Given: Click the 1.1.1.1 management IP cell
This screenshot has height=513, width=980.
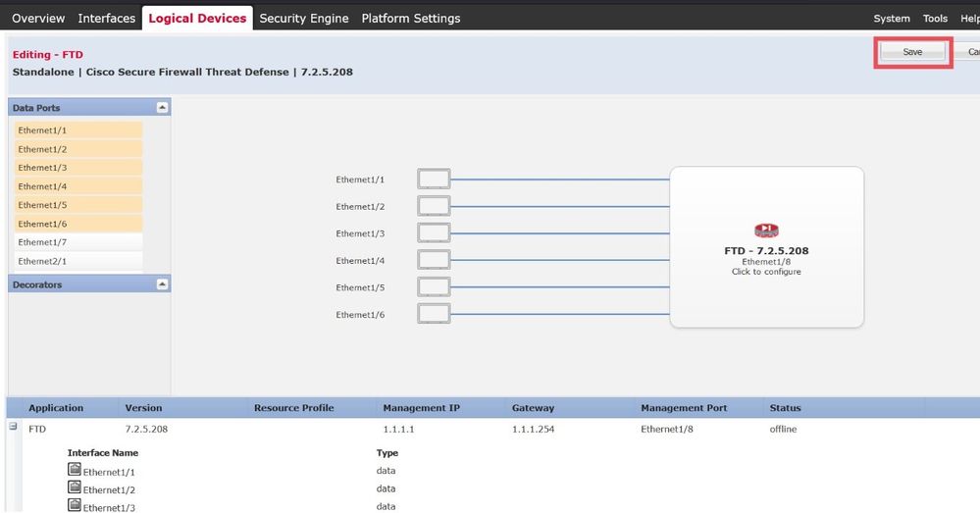Looking at the screenshot, I should [x=398, y=429].
